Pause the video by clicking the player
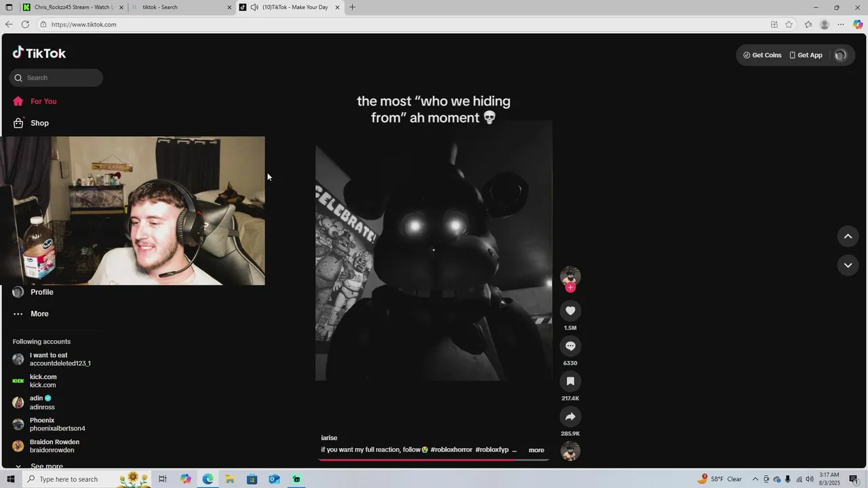This screenshot has width=868, height=488. 433,251
